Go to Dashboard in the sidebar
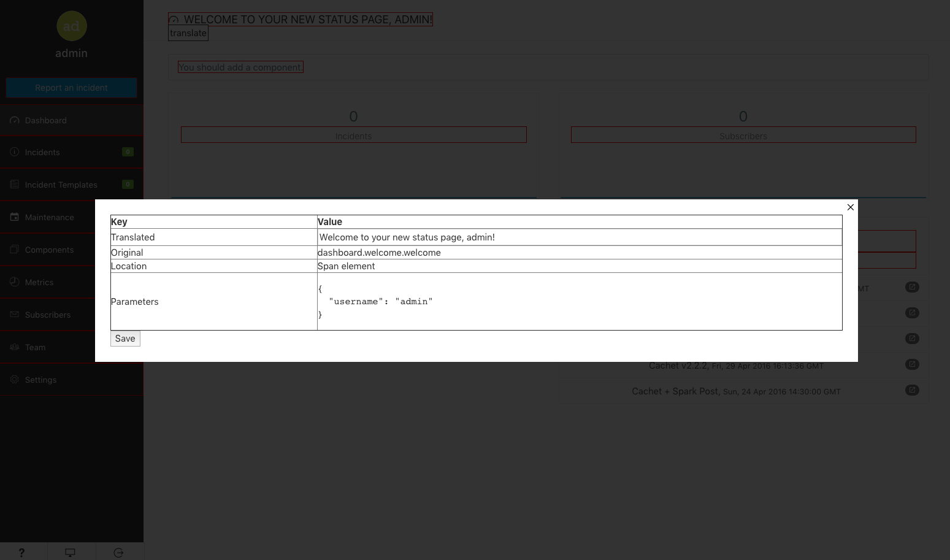 click(72, 120)
